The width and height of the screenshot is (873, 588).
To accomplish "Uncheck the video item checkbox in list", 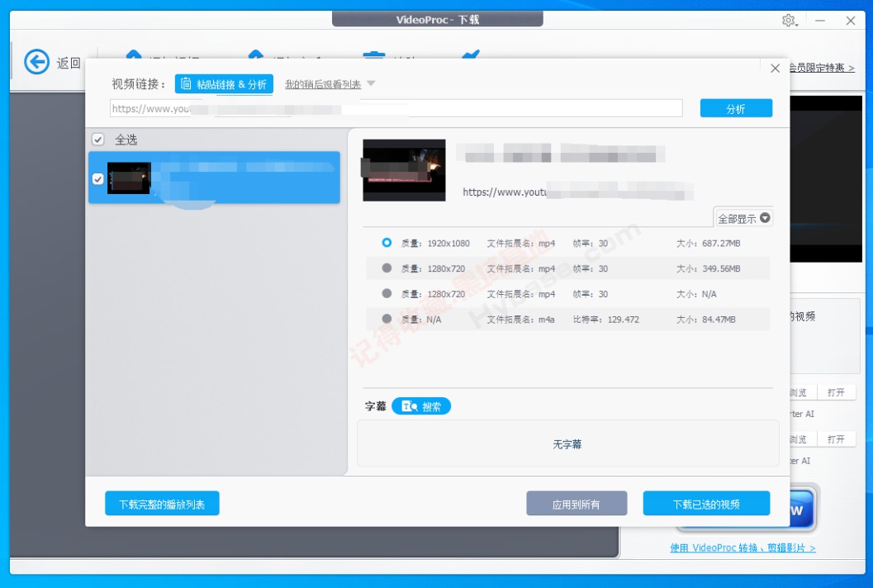I will (98, 178).
